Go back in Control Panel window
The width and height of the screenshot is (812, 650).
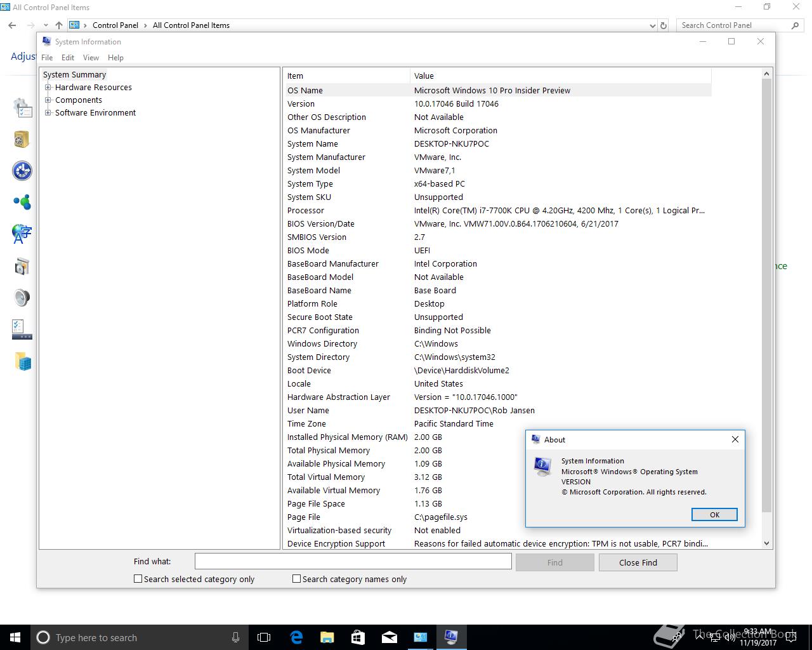pyautogui.click(x=12, y=25)
